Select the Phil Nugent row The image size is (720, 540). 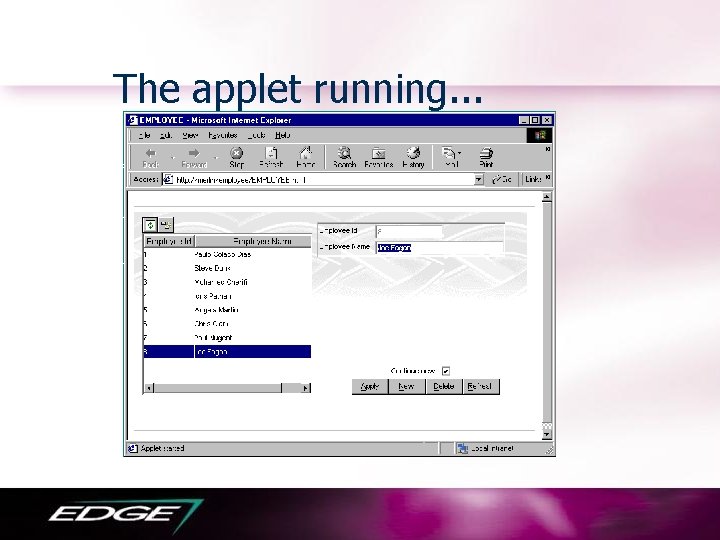pyautogui.click(x=227, y=338)
